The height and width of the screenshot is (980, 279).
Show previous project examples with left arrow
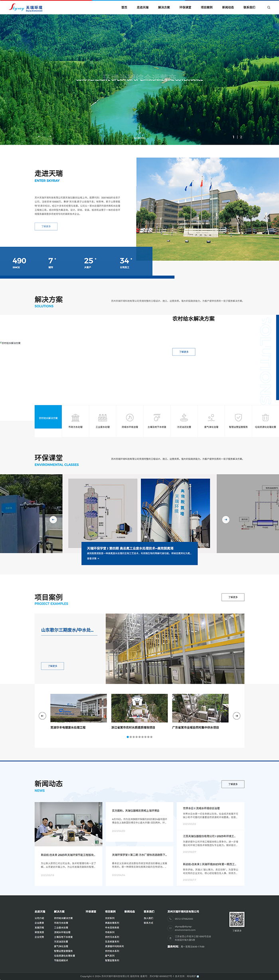(x=42, y=716)
